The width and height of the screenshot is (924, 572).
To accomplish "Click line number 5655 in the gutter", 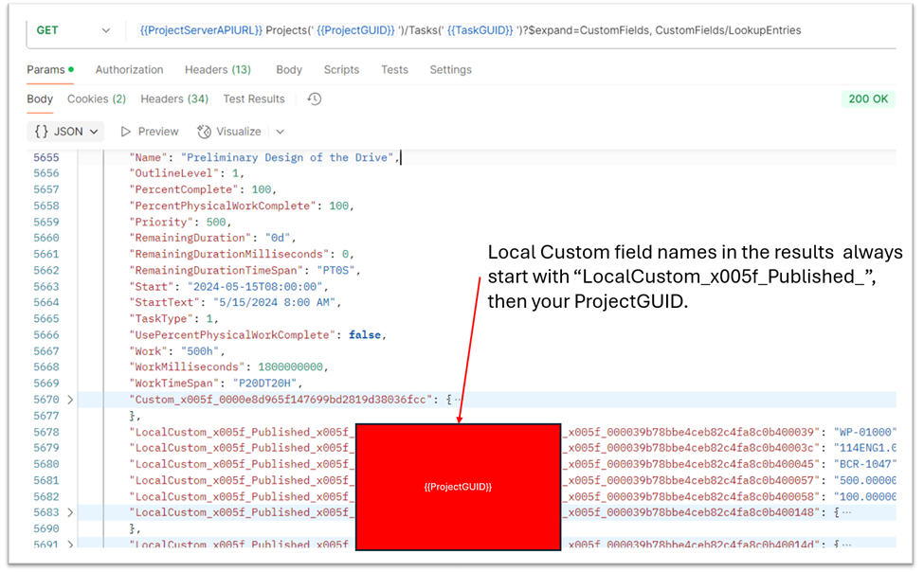I will pos(46,157).
